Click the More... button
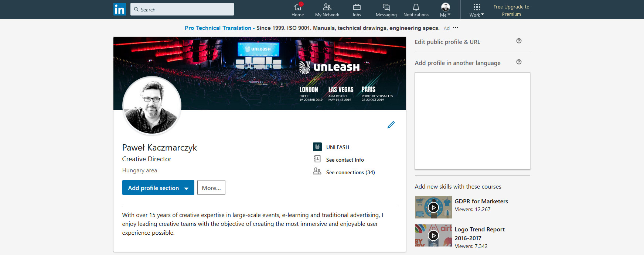Viewport: 644px width, 255px height. [x=211, y=187]
